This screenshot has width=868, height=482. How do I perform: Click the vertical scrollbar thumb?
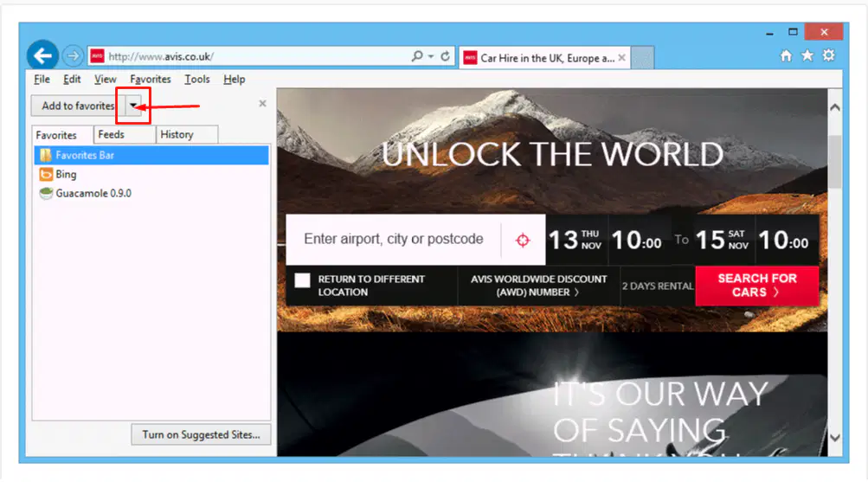pos(835,160)
